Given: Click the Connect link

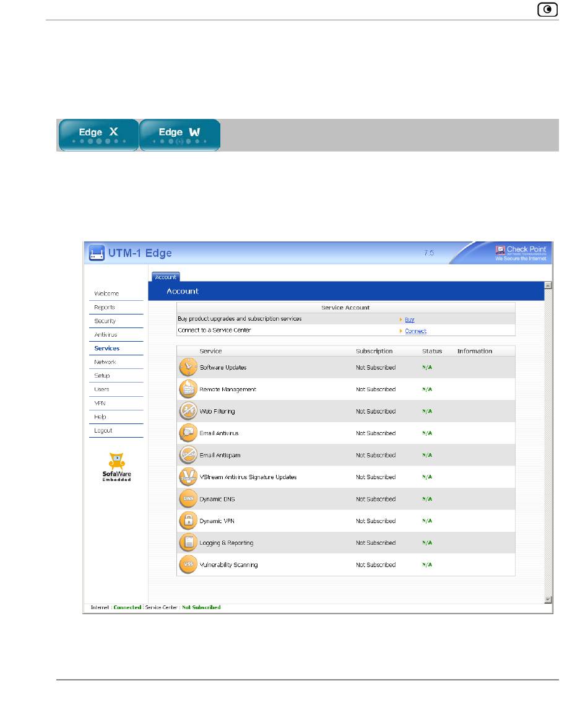Looking at the screenshot, I should 415,331.
